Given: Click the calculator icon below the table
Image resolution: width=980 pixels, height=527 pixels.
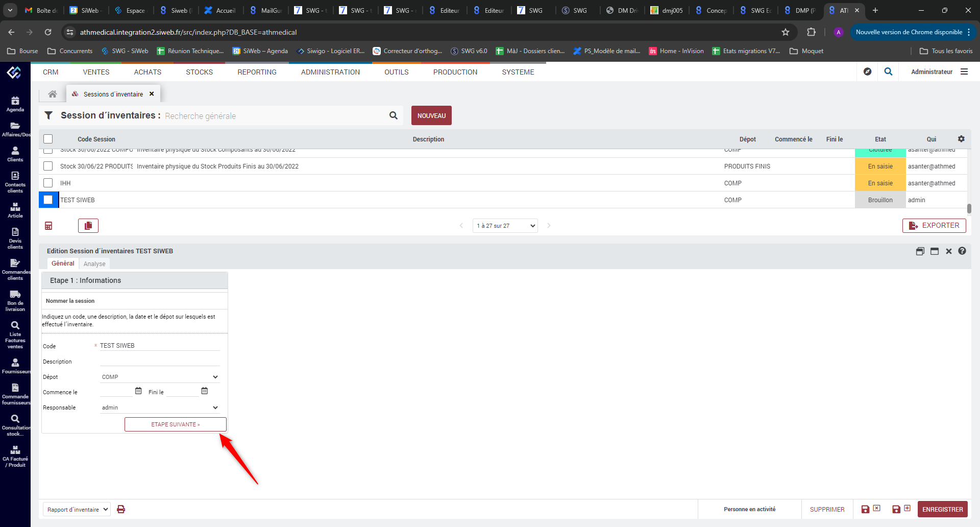Looking at the screenshot, I should click(48, 226).
